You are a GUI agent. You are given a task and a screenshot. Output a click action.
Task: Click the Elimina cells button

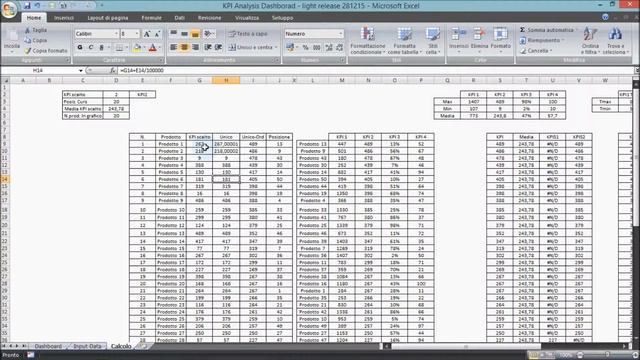[x=479, y=41]
